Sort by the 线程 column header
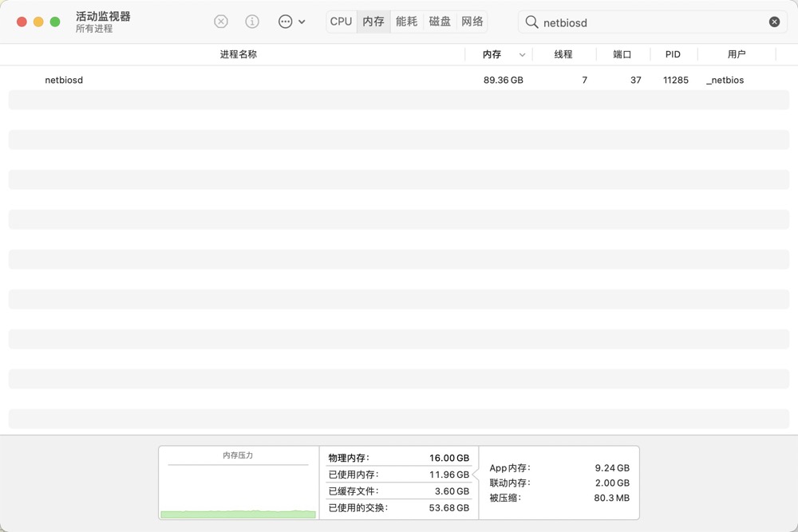This screenshot has height=532, width=798. (563, 54)
